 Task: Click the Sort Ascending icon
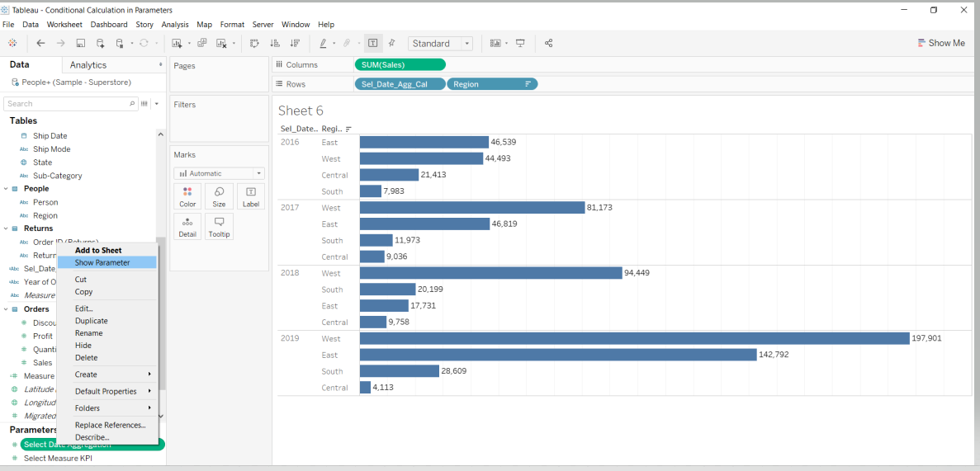[274, 43]
